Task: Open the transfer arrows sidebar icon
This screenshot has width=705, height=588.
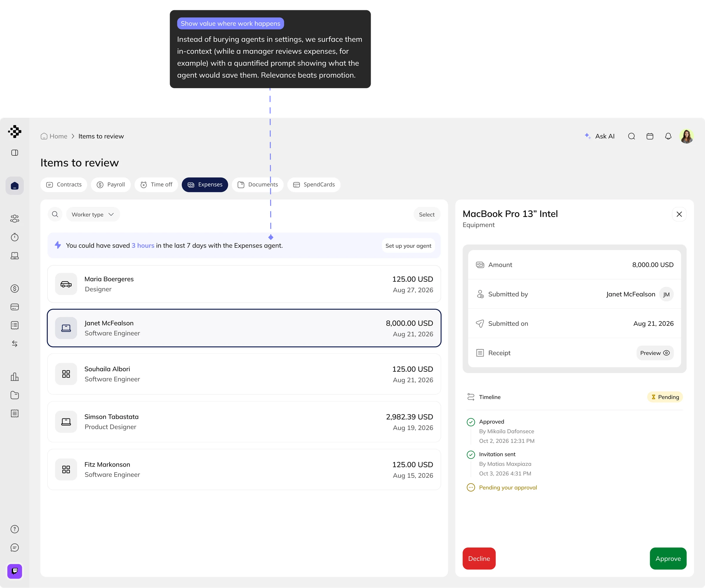Action: pos(14,344)
